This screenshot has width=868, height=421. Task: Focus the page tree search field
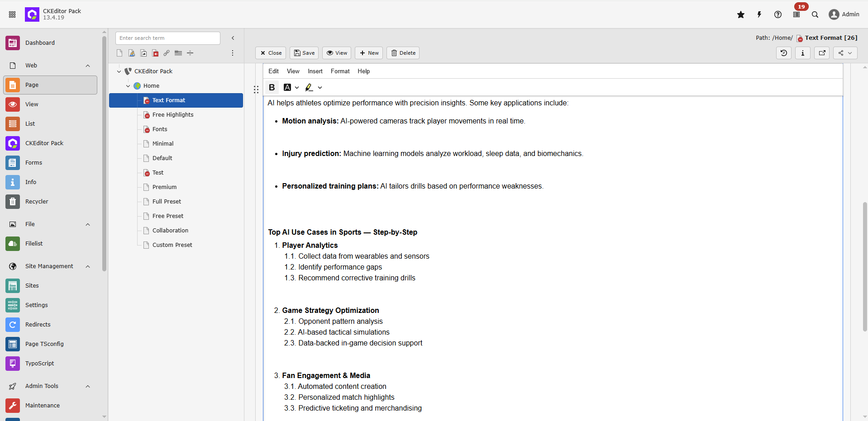[168, 38]
